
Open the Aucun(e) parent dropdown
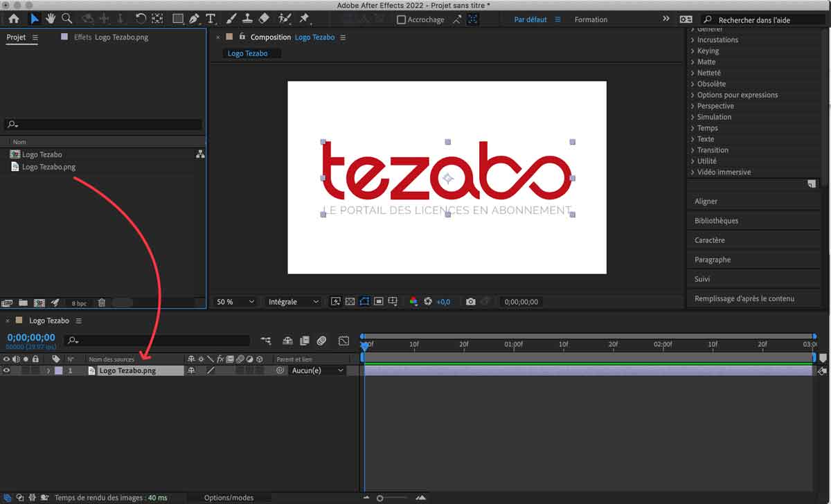coord(317,371)
